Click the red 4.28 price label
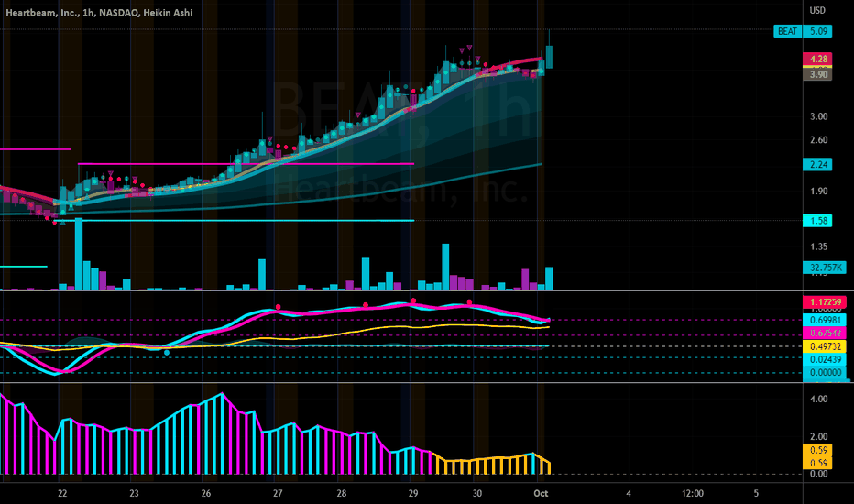The height and width of the screenshot is (504, 854). [x=817, y=59]
